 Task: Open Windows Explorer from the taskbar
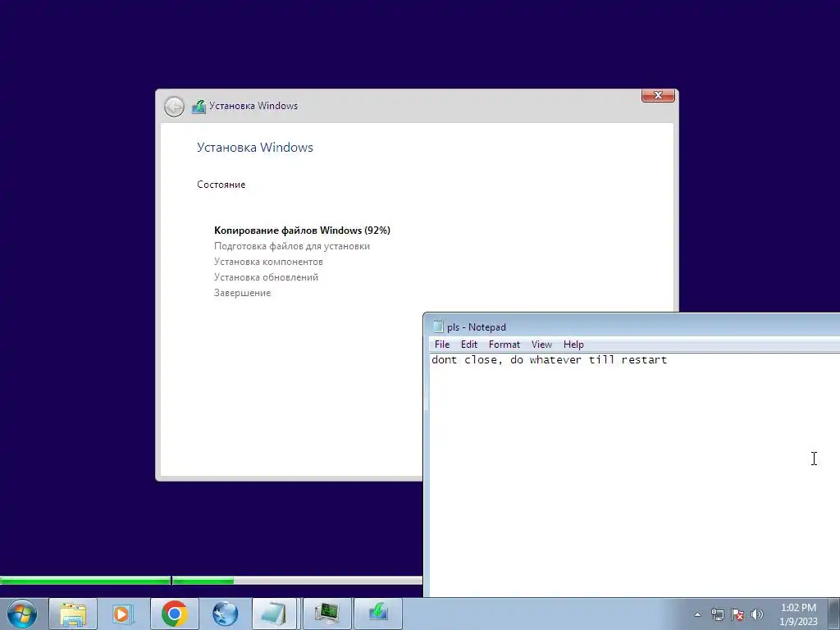(x=73, y=614)
